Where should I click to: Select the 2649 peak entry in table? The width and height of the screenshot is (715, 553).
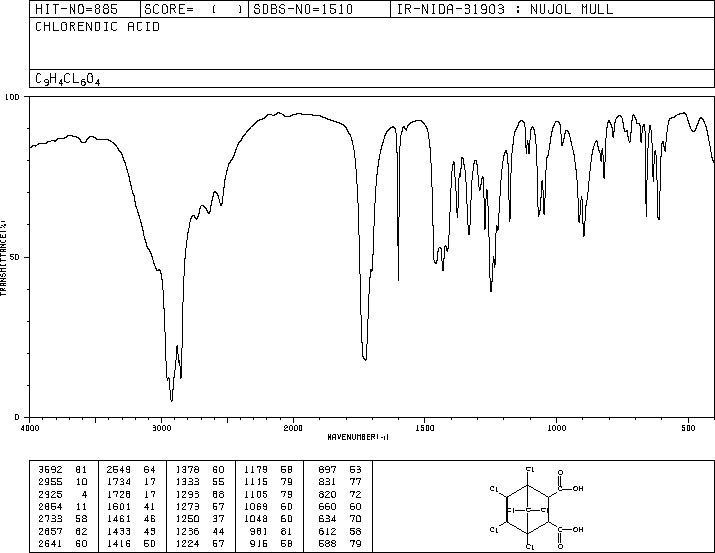(131, 470)
